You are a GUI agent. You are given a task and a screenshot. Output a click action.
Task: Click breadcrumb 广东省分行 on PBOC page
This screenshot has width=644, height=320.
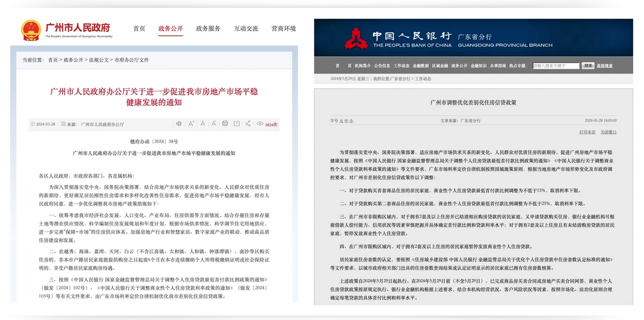point(400,79)
